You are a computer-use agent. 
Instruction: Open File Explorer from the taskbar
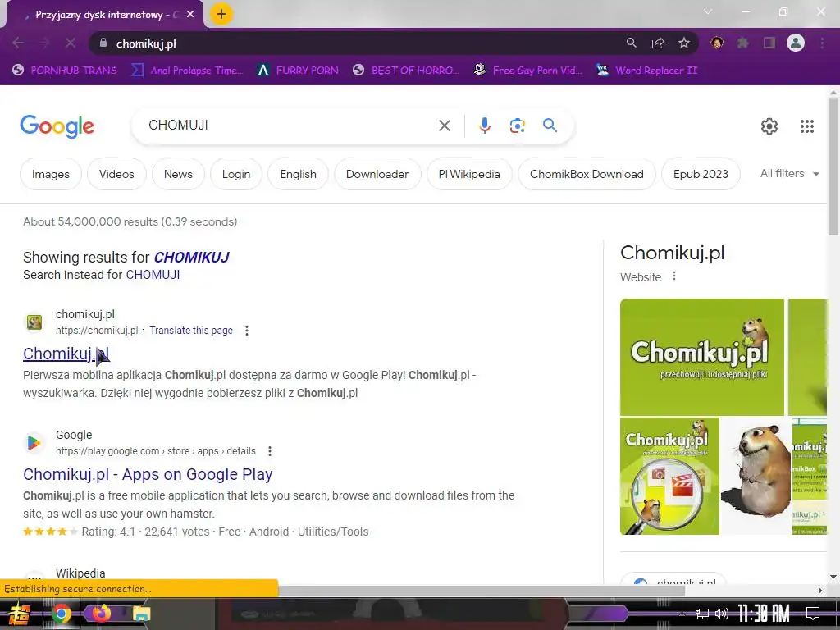(141, 614)
